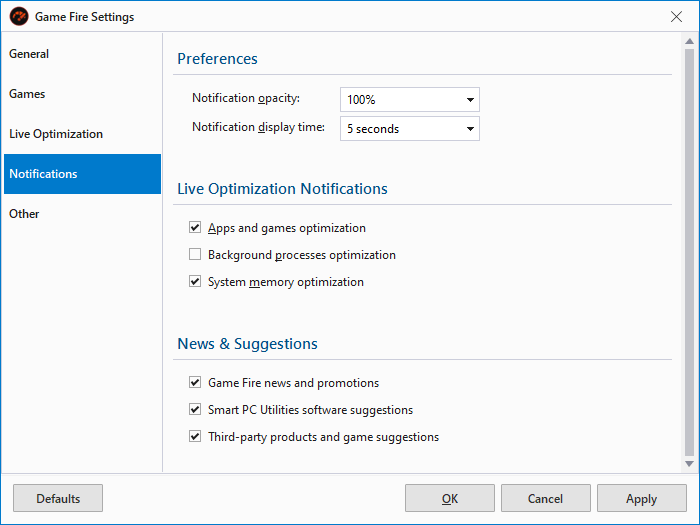This screenshot has width=700, height=525.
Task: Apply the notification settings
Action: pos(642,498)
